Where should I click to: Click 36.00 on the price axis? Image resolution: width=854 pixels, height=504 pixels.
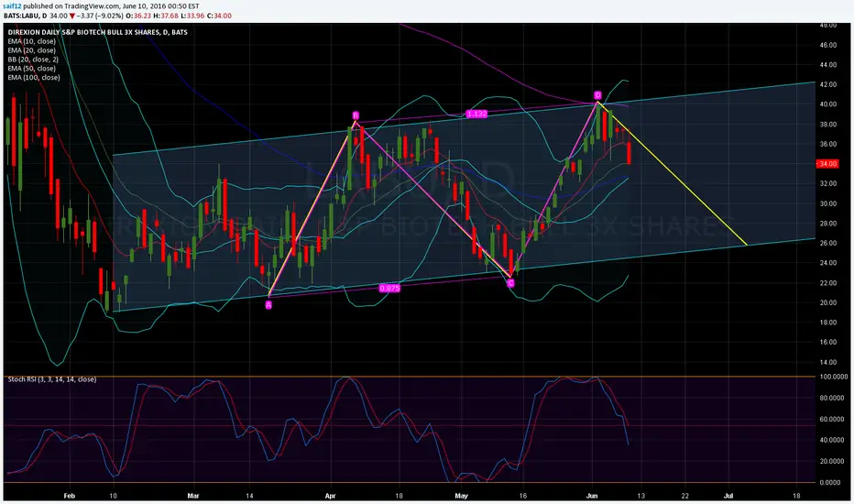coord(827,144)
